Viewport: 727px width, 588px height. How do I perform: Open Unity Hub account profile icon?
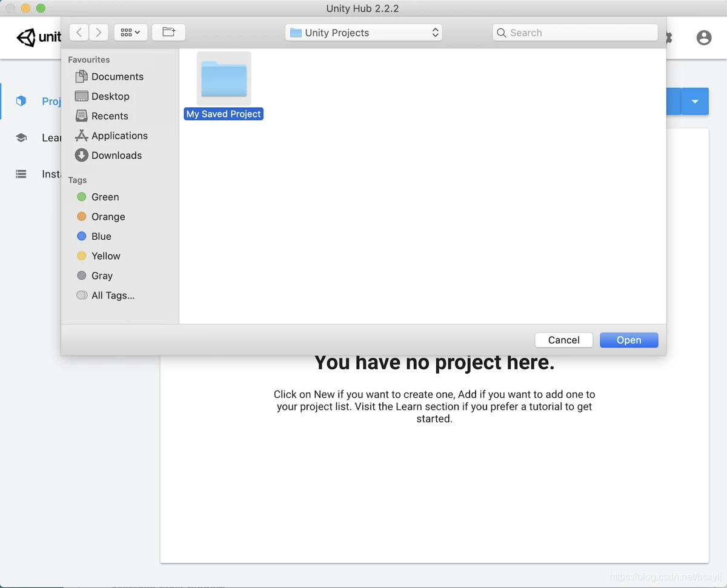704,38
